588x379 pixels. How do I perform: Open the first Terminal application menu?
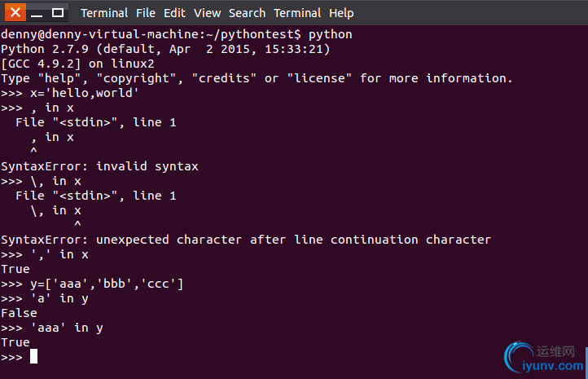pyautogui.click(x=104, y=13)
